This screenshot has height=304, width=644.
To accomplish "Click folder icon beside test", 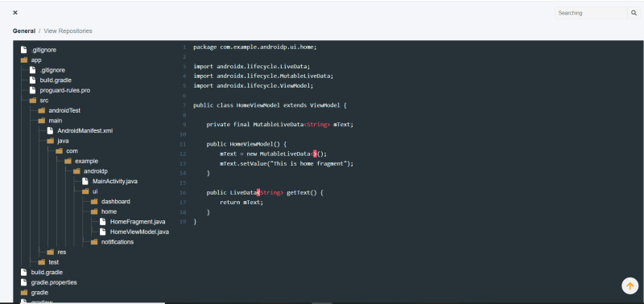I will pos(42,262).
